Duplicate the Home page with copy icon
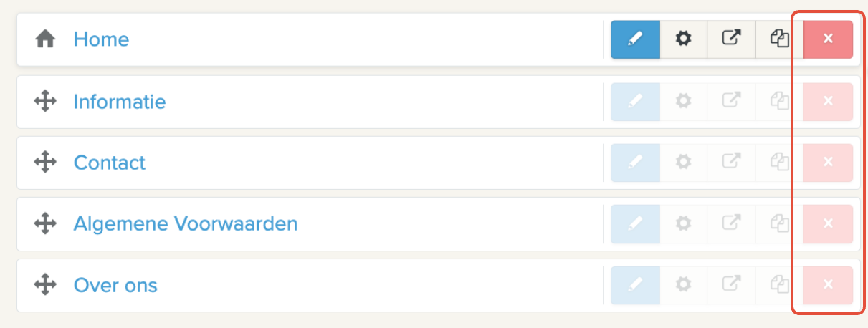 click(779, 39)
